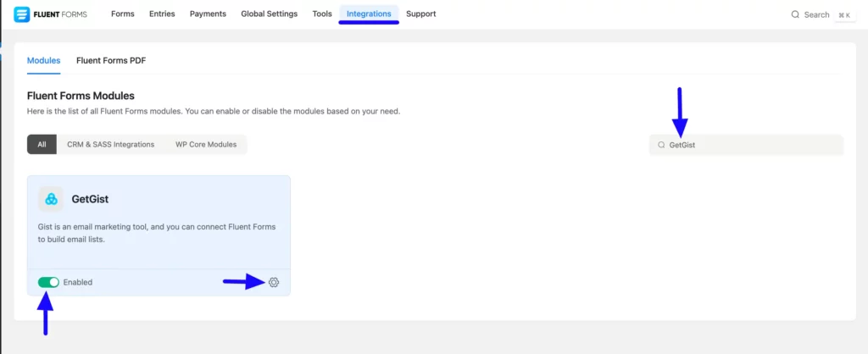Viewport: 868px width, 354px height.
Task: Go to Entries in top navigation
Action: click(162, 14)
